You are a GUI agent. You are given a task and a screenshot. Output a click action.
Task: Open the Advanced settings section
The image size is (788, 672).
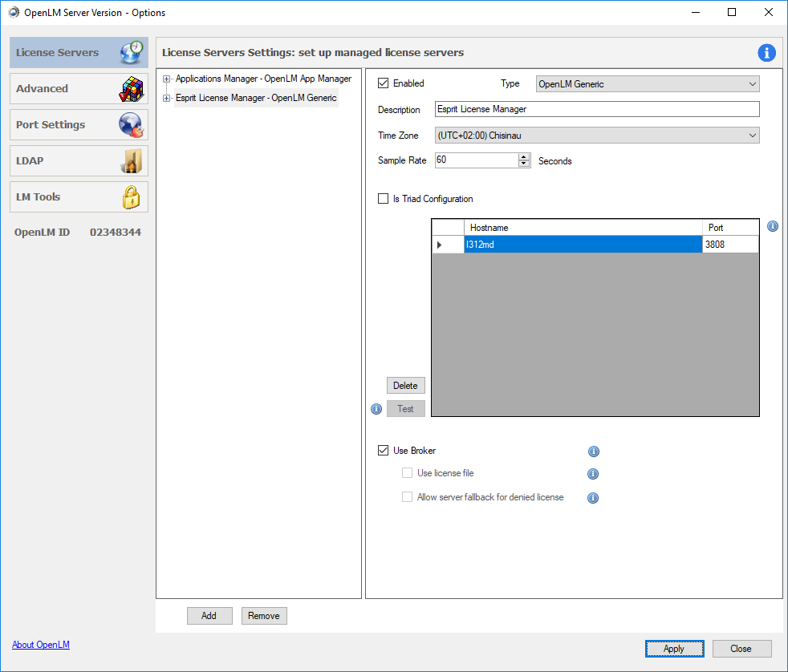click(x=79, y=89)
